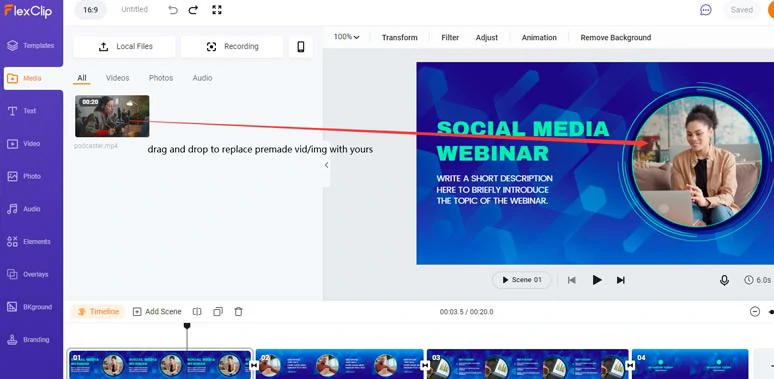
Task: Click the main play button
Action: (x=597, y=280)
